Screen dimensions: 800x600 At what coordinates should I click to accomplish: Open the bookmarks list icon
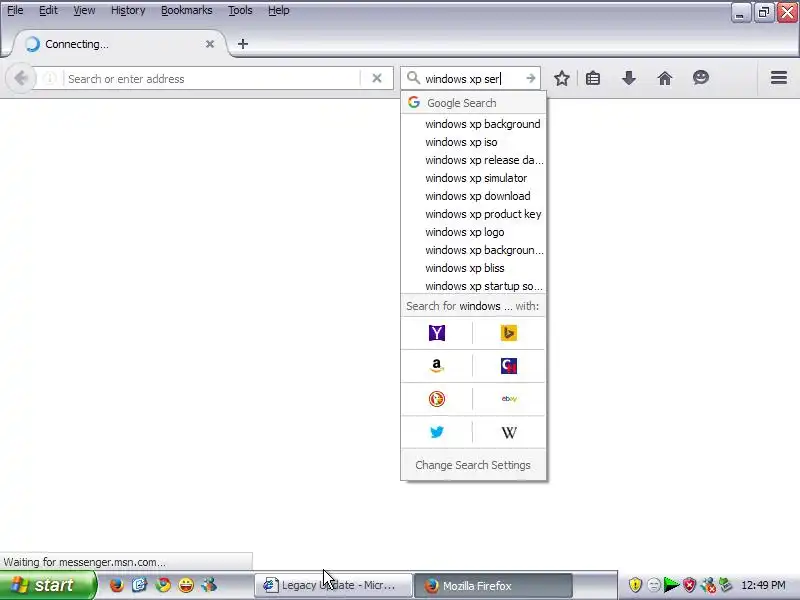pos(593,79)
